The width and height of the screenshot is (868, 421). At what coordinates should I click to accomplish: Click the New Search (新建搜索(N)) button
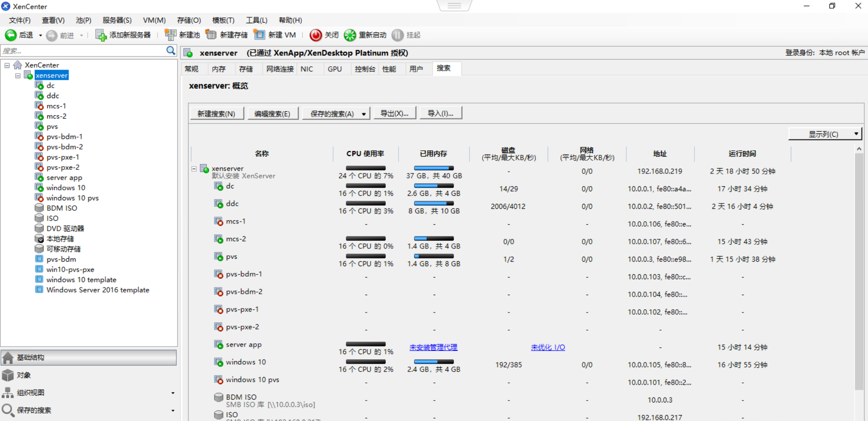pyautogui.click(x=217, y=114)
